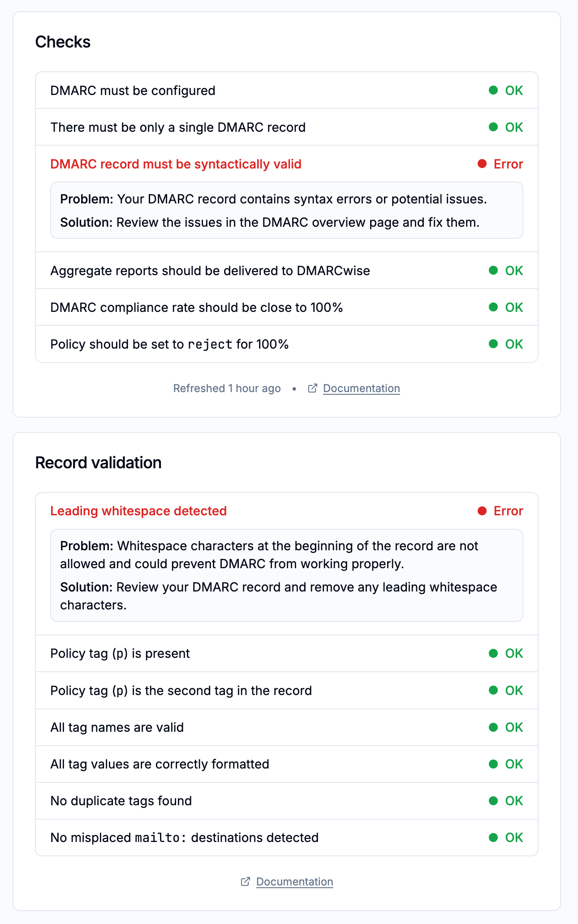
Task: Toggle the OK indicator for single DMARC record check
Action: (x=493, y=127)
